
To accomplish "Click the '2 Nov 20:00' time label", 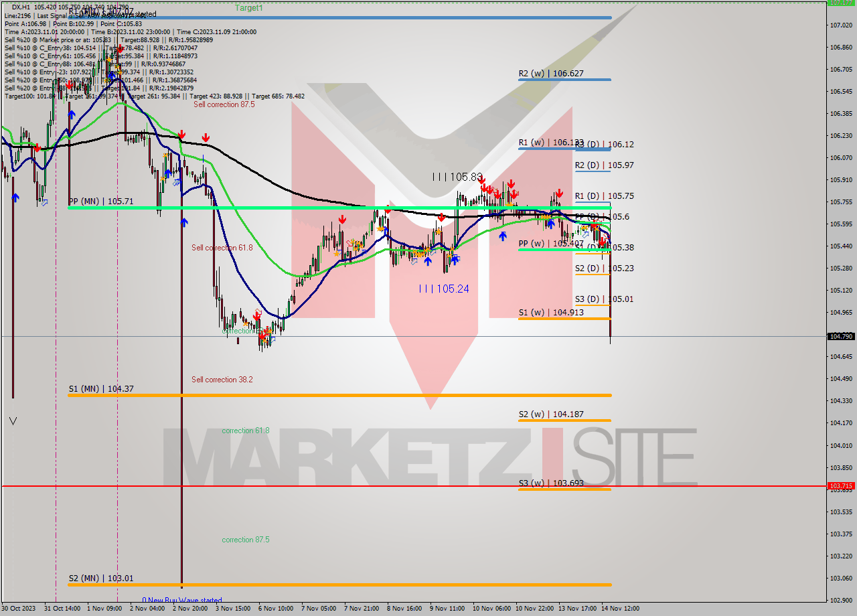I will (190, 609).
